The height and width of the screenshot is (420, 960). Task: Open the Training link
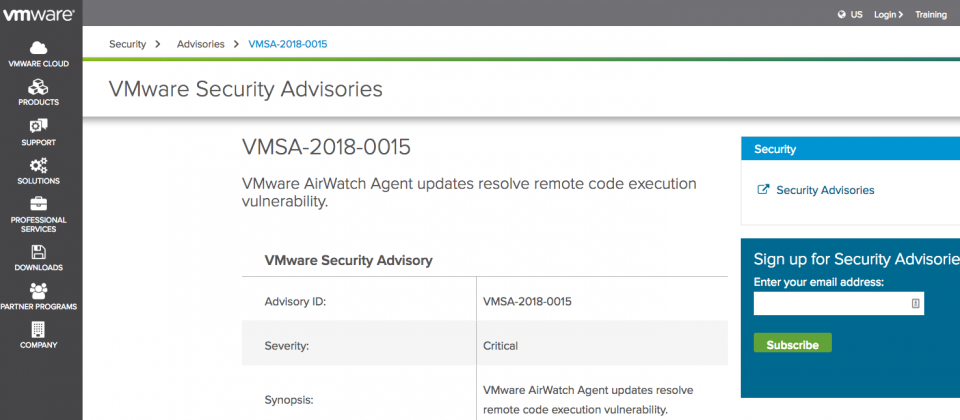tap(931, 15)
